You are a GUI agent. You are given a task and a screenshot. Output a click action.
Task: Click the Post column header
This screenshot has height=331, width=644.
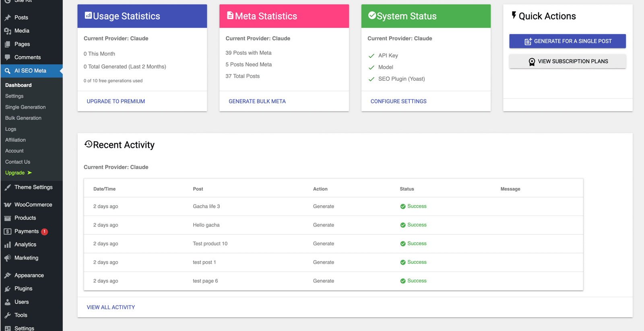pos(198,189)
